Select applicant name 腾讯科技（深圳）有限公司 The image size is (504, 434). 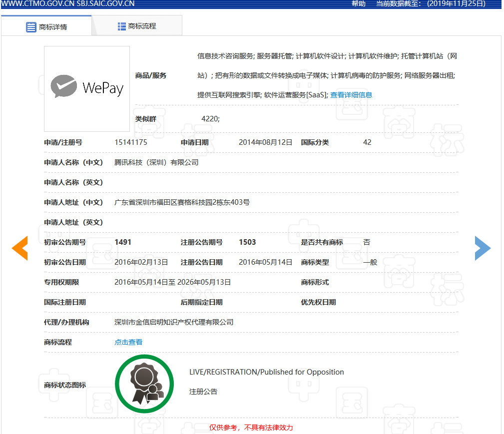[156, 162]
